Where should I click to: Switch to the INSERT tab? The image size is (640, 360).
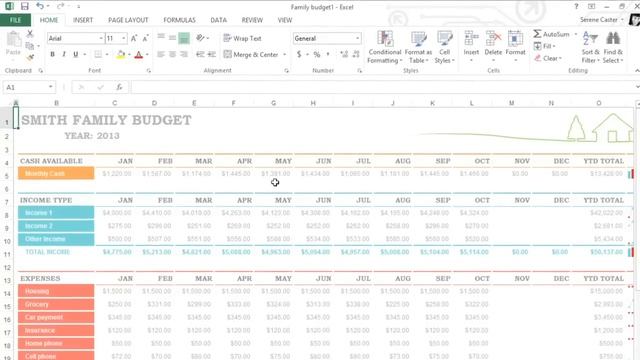(x=83, y=20)
